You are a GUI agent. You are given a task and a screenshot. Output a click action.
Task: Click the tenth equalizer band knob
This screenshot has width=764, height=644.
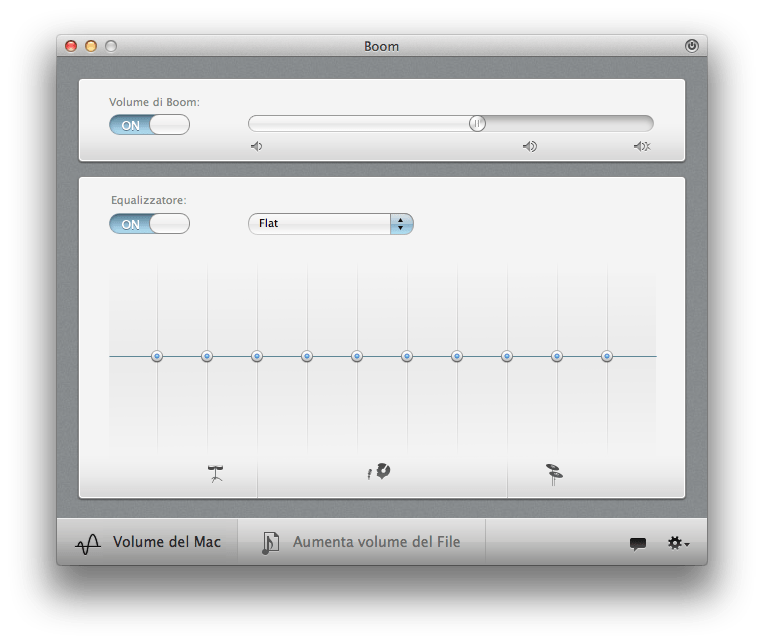tap(607, 356)
